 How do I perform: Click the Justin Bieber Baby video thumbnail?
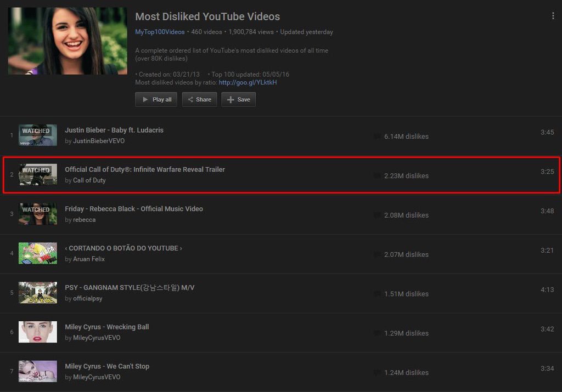pyautogui.click(x=38, y=135)
